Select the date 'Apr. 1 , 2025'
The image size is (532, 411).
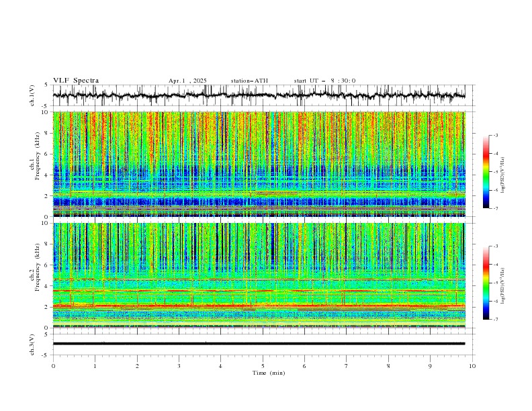[187, 81]
